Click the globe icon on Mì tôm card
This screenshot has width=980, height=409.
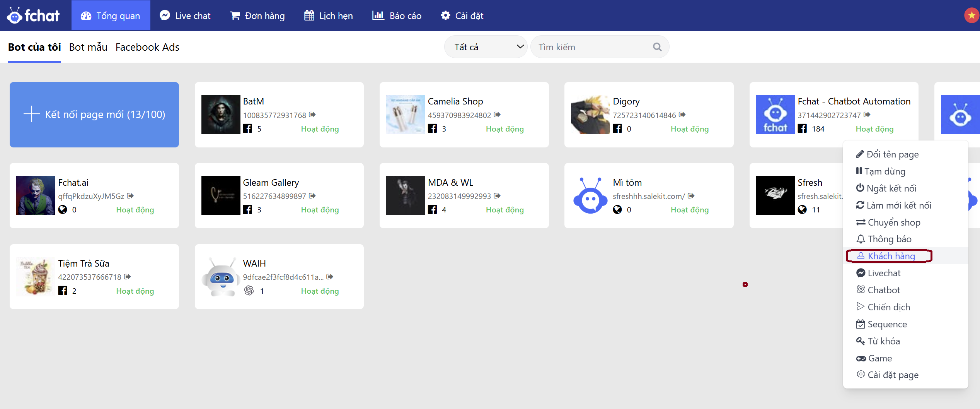[617, 209]
